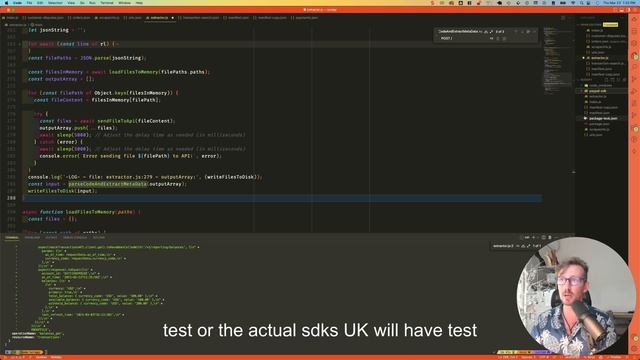Switch to the transaction-search.json editor tab
640x360 pixels.
tap(199, 18)
